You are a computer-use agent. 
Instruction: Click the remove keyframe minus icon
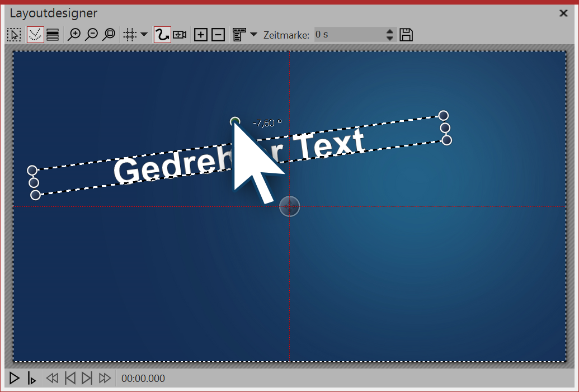point(217,34)
